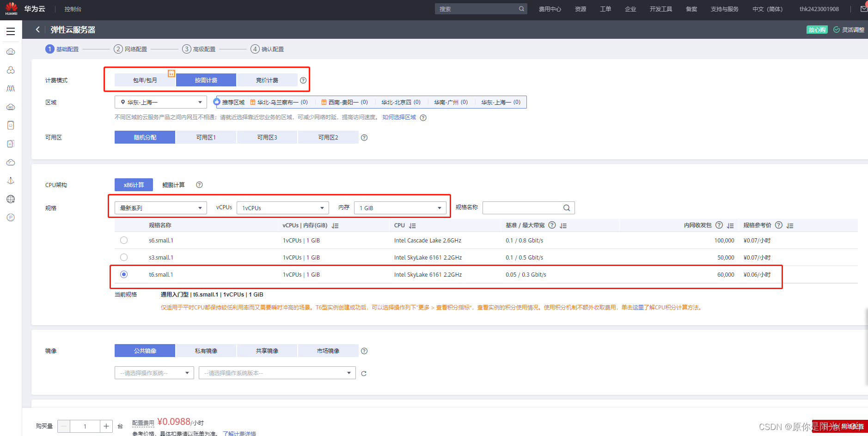The height and width of the screenshot is (436, 868).
Task: Choose 包年/包月 billing mode
Action: tap(145, 80)
